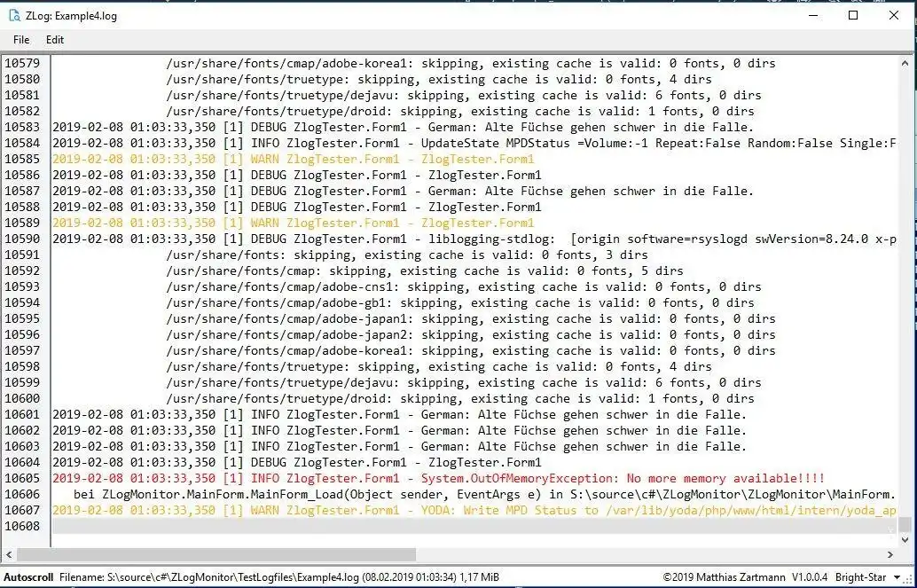Viewport: 917px width, 588px height.
Task: Click the MainForm_Load stack trace line
Action: [485, 494]
